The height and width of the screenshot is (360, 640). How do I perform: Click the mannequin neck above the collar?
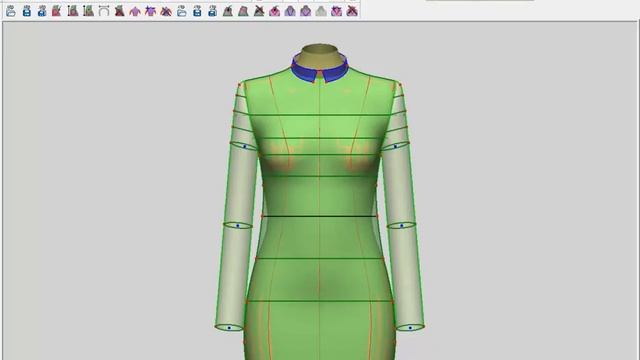pos(320,56)
